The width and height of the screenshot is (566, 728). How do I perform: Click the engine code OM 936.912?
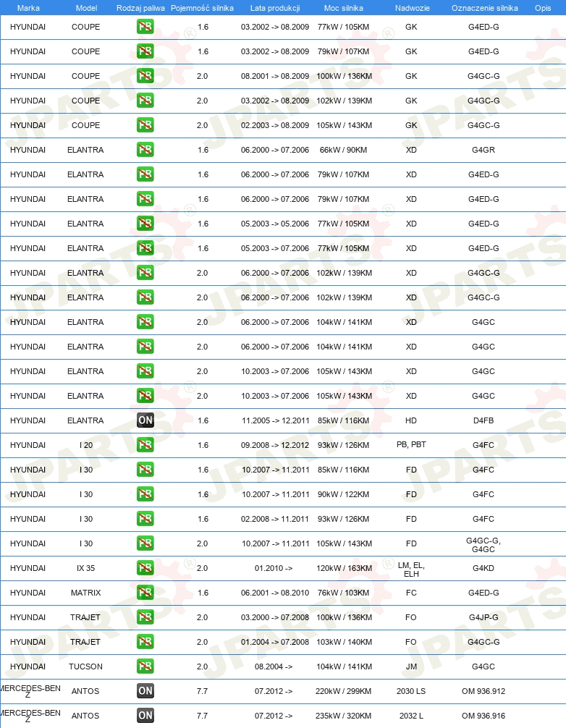point(483,691)
